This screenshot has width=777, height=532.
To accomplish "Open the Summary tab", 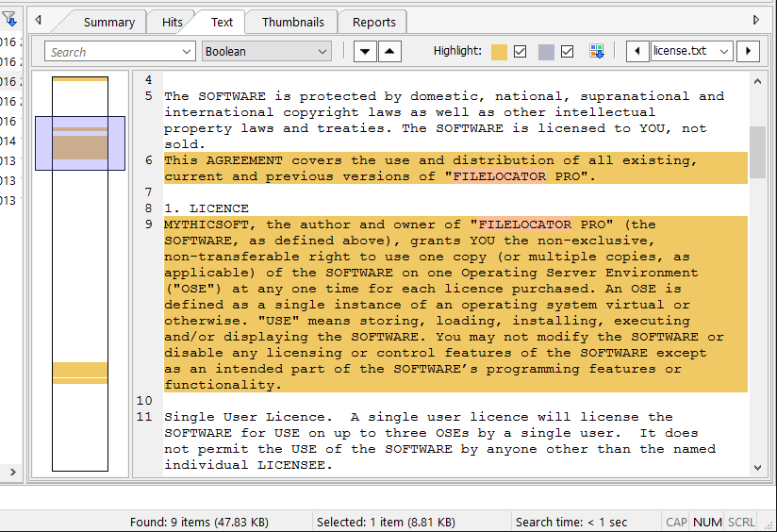I will pyautogui.click(x=109, y=23).
